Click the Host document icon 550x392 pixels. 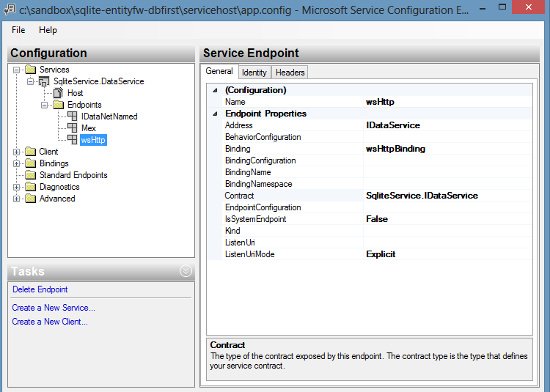click(58, 93)
